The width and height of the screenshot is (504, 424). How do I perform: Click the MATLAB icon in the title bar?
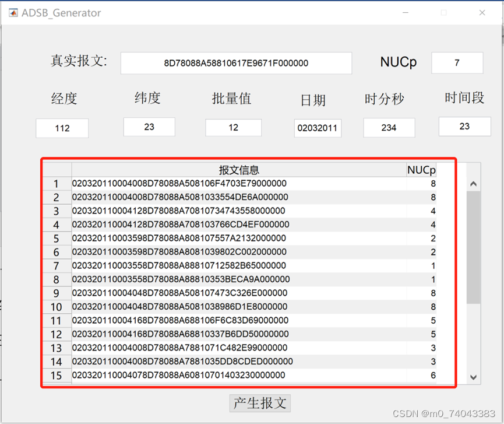[13, 12]
